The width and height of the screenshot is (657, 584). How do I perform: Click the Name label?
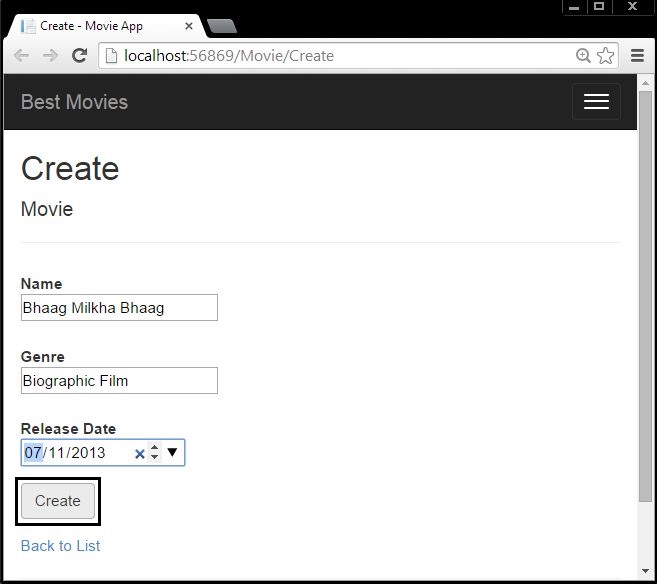point(41,284)
